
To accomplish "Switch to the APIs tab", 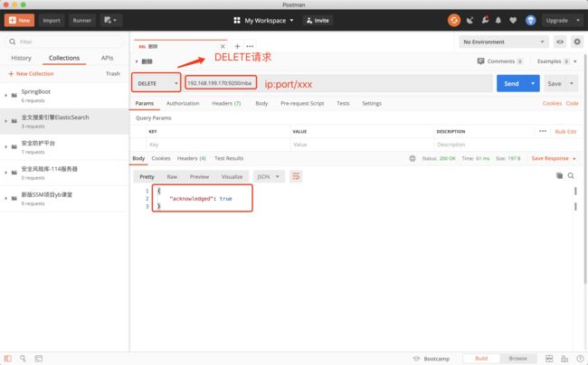I will (x=107, y=58).
